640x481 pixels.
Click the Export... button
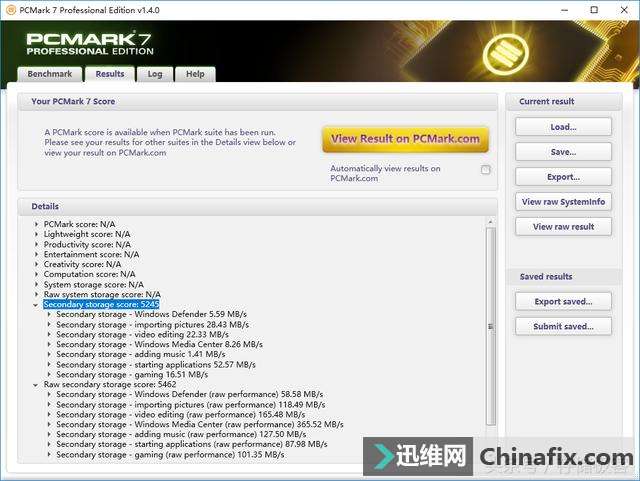563,177
